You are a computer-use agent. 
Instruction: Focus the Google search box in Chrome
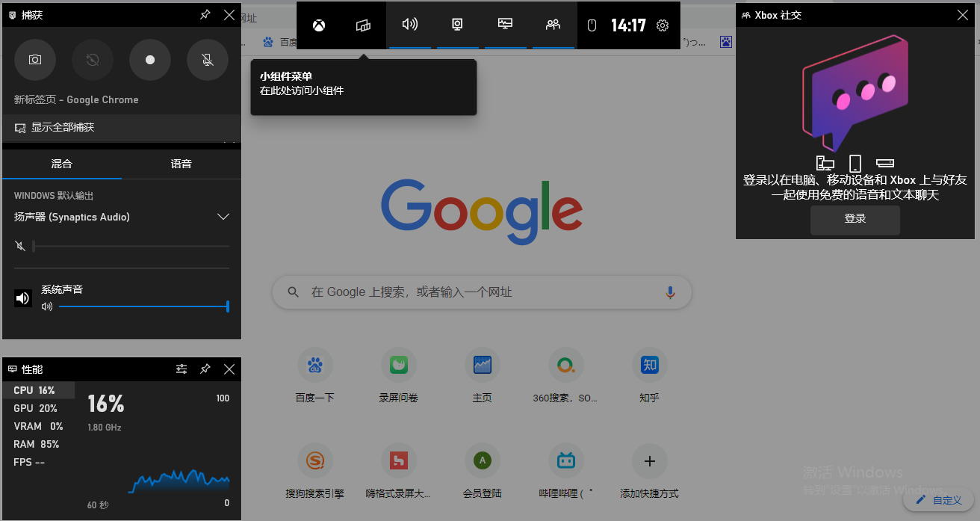coord(482,292)
